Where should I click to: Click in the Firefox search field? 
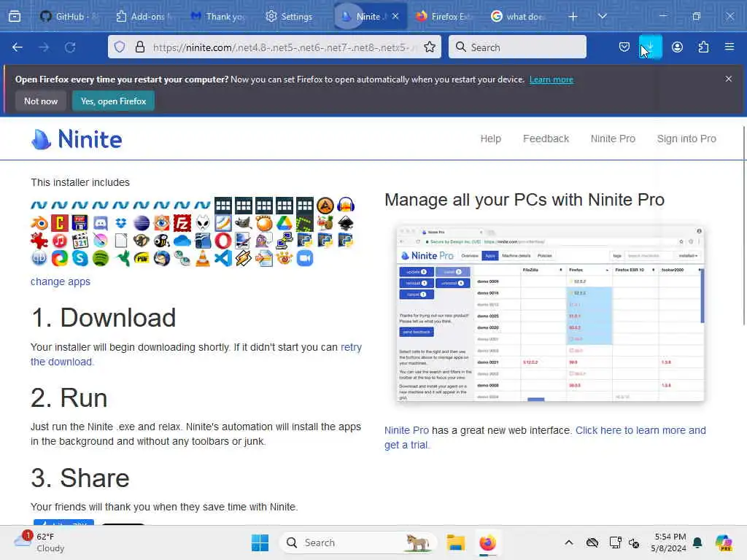517,47
